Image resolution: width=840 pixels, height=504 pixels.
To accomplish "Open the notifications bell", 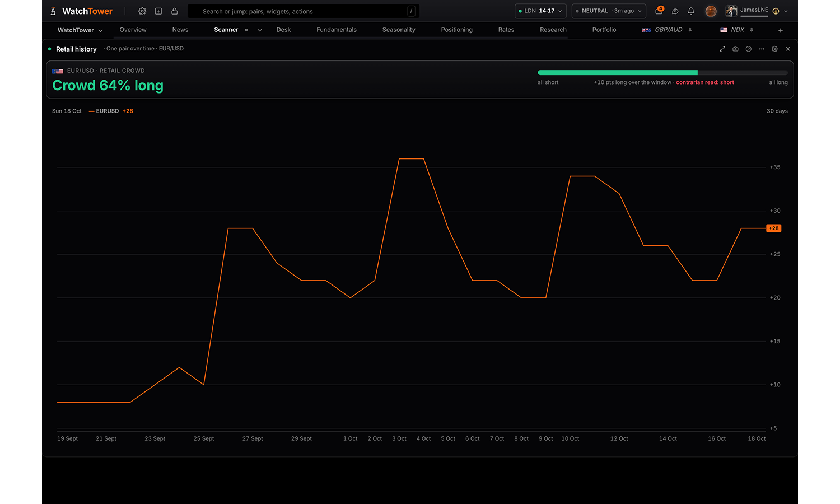I will coord(691,11).
